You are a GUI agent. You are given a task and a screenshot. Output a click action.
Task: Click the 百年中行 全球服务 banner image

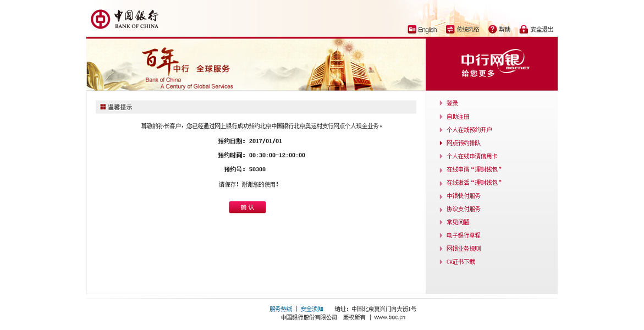click(x=256, y=64)
